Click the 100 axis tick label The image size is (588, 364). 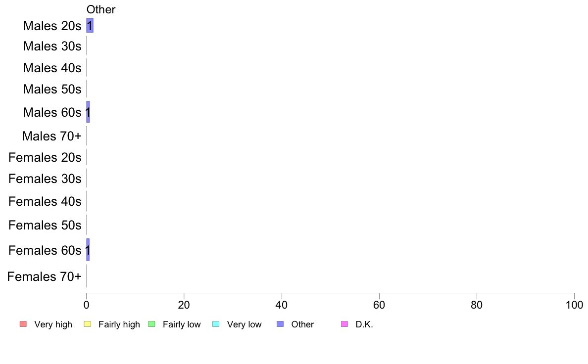574,305
